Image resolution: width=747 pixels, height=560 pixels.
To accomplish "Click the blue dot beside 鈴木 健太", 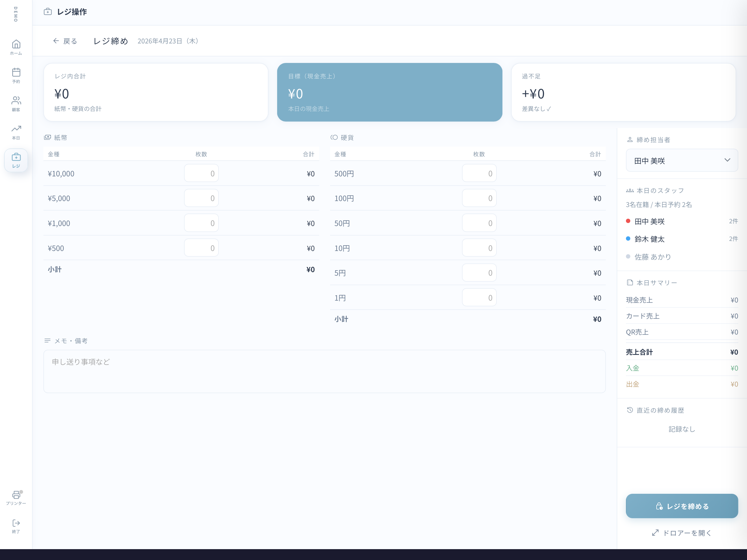I will pos(628,239).
